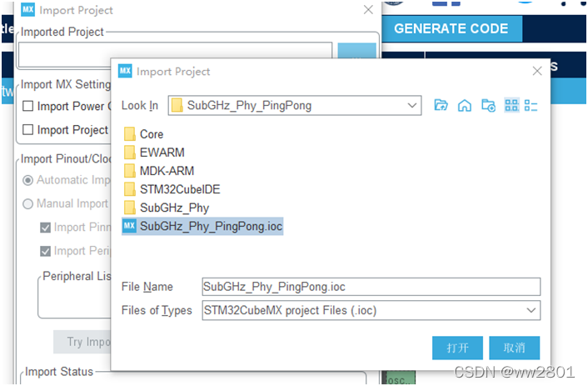This screenshot has height=386, width=588.
Task: Select the Manual Import radio button
Action: 28,204
